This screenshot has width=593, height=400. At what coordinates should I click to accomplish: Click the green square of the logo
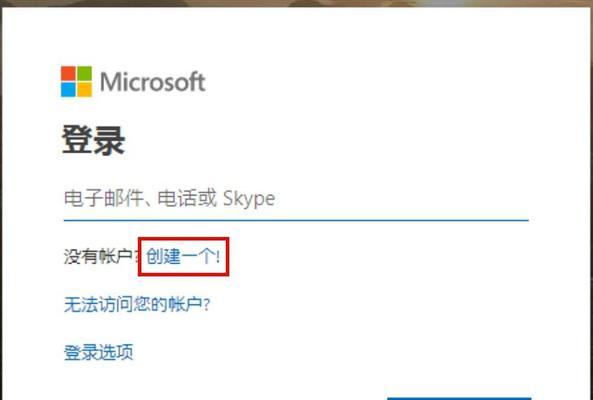coord(85,73)
